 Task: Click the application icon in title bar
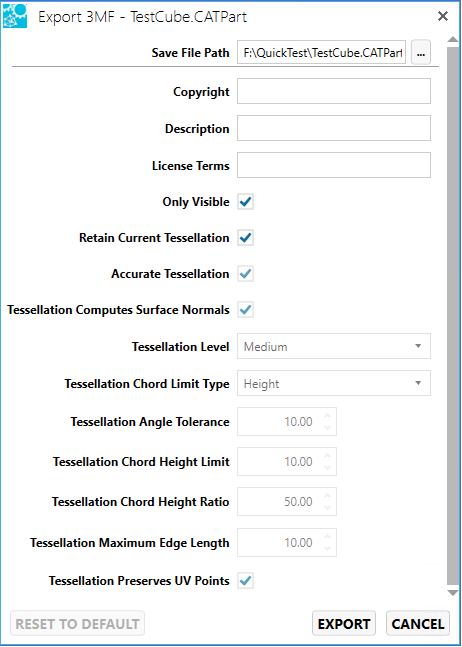click(15, 17)
